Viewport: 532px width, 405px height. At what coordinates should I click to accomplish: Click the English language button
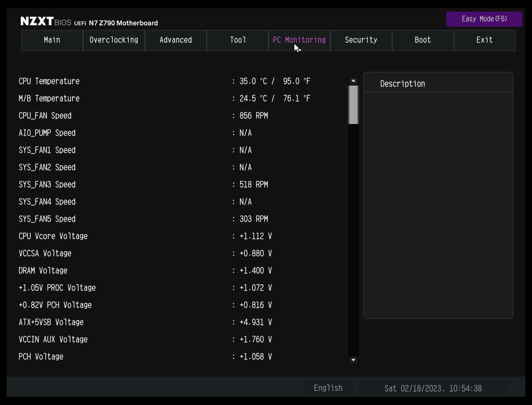pyautogui.click(x=328, y=388)
